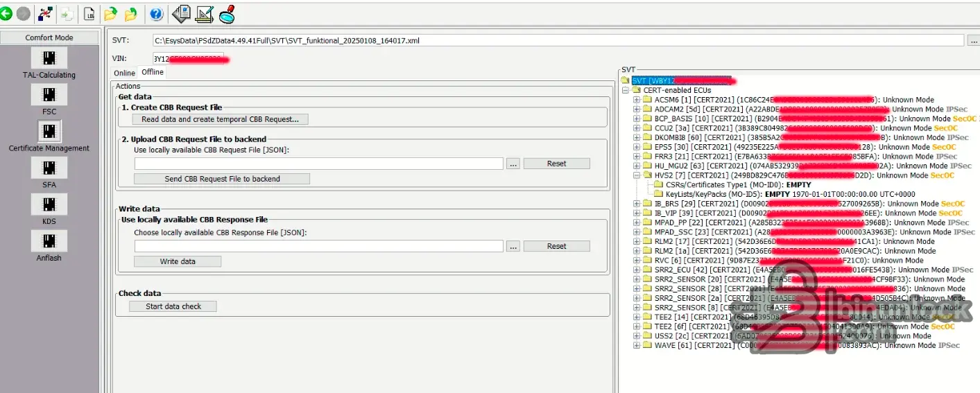Viewport: 980px width, 393px height.
Task: Select the TEE2 [14] tree row
Action: [799, 317]
